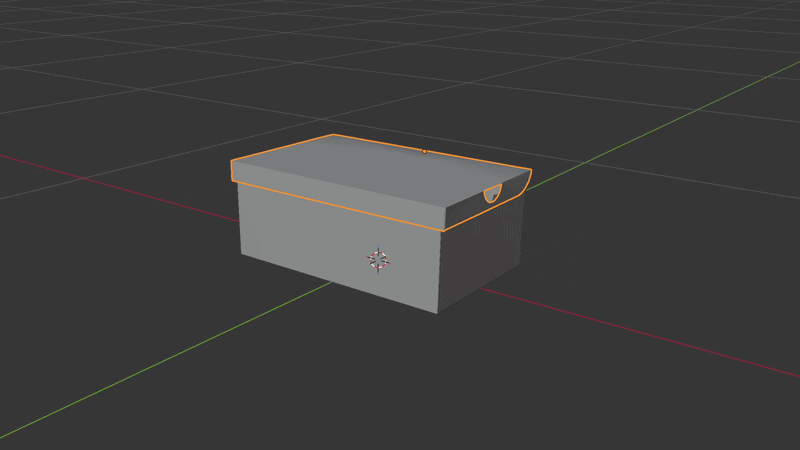Click the orange origin dot on the lid
The width and height of the screenshot is (800, 450).
coord(424,152)
